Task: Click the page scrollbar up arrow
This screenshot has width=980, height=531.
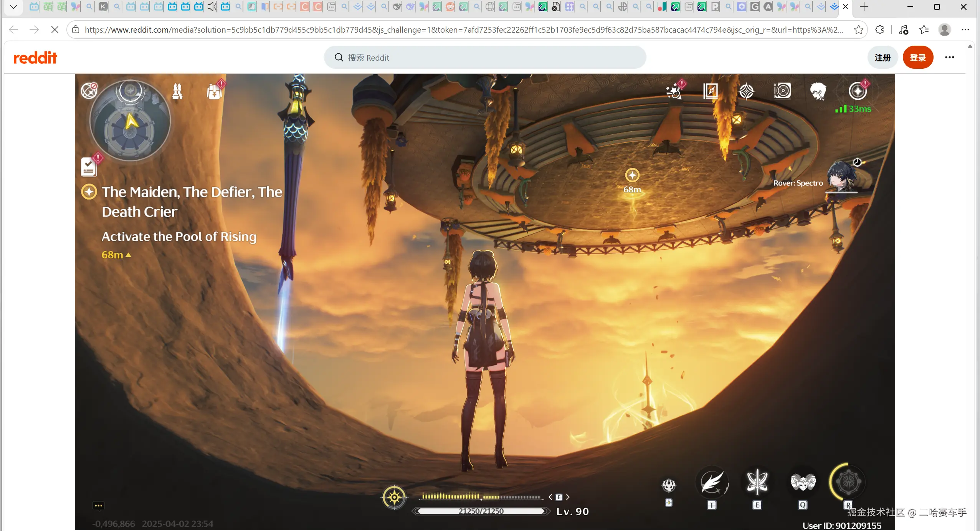Action: click(x=970, y=46)
